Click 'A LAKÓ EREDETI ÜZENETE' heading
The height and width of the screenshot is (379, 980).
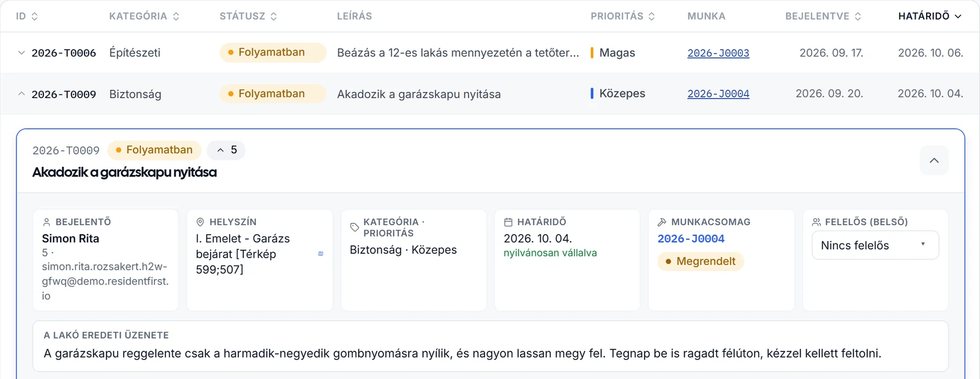[x=106, y=335]
